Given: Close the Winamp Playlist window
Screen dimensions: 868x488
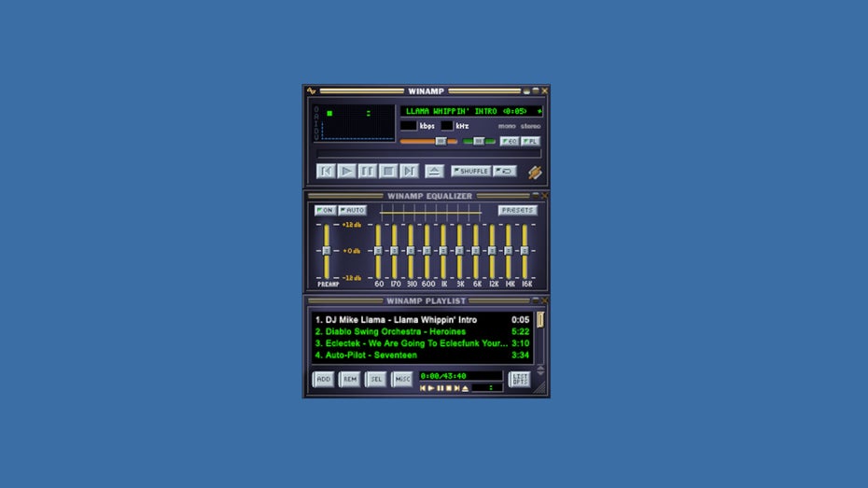Looking at the screenshot, I should point(545,300).
